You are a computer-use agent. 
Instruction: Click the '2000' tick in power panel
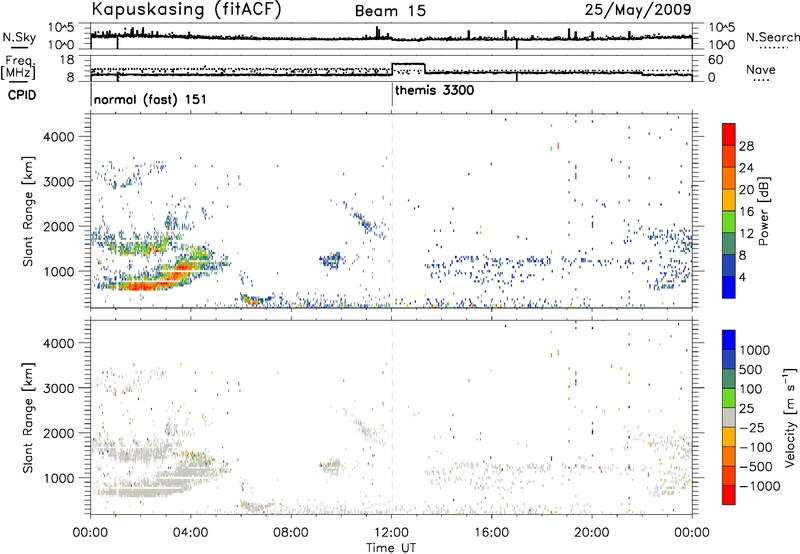[x=59, y=227]
